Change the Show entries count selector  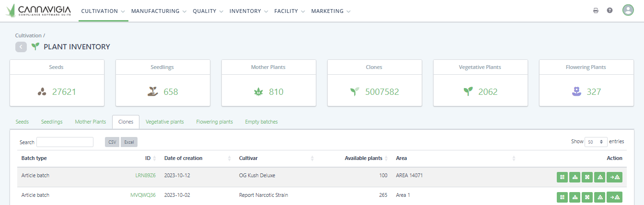(x=596, y=142)
